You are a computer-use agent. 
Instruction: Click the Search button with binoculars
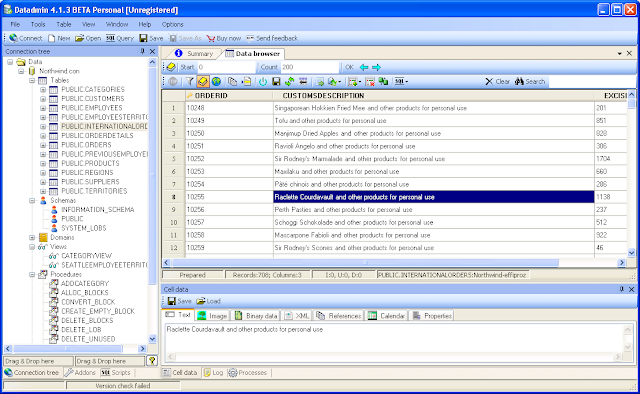[x=530, y=82]
